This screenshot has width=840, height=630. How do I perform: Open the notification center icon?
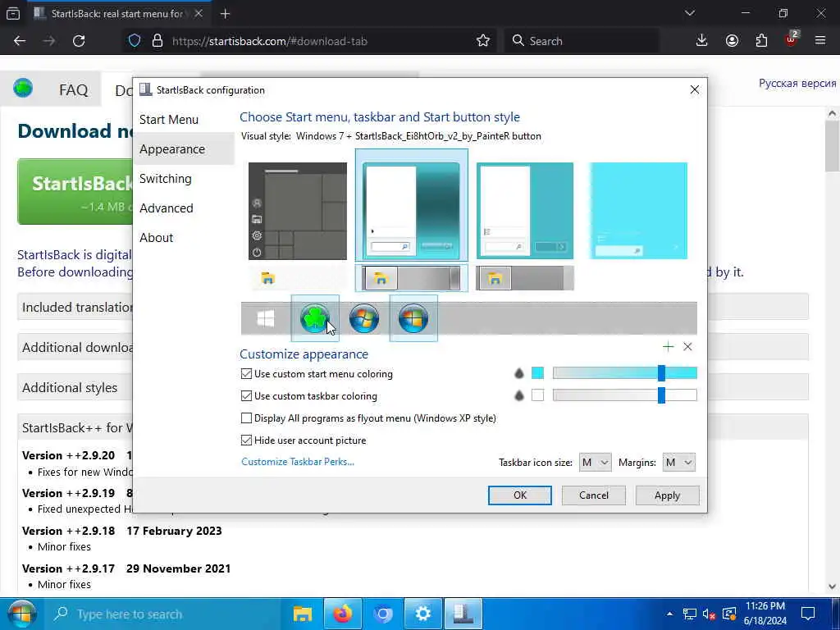point(807,614)
